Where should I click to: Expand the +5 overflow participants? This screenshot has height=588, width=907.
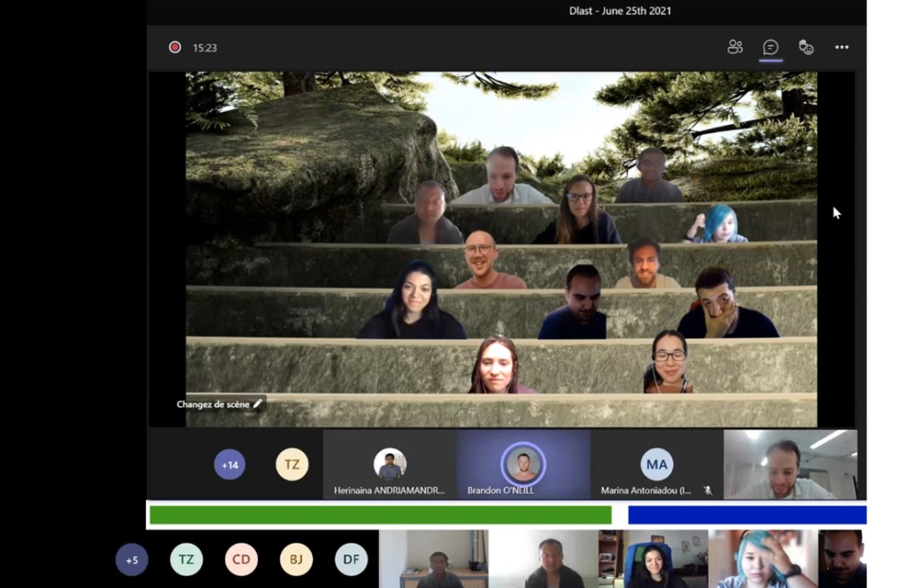coord(132,560)
